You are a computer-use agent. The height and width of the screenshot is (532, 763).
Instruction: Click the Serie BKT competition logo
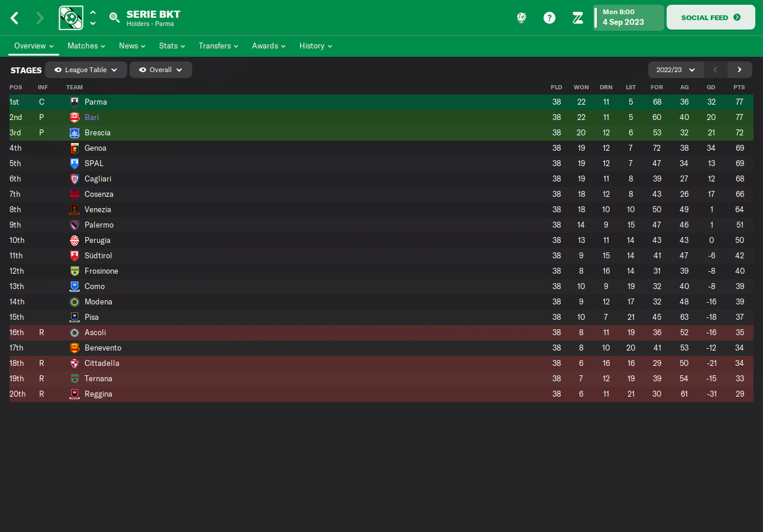pyautogui.click(x=71, y=18)
